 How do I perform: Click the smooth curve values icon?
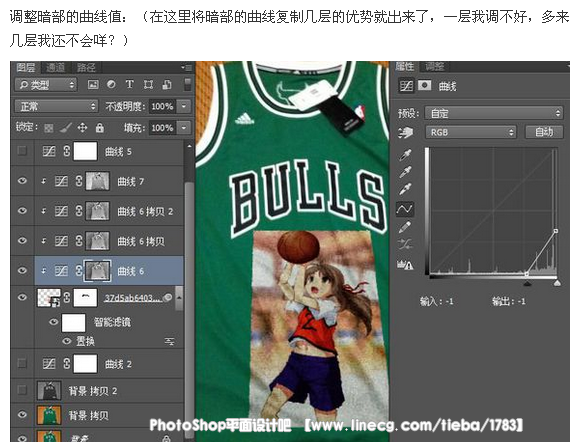405,244
